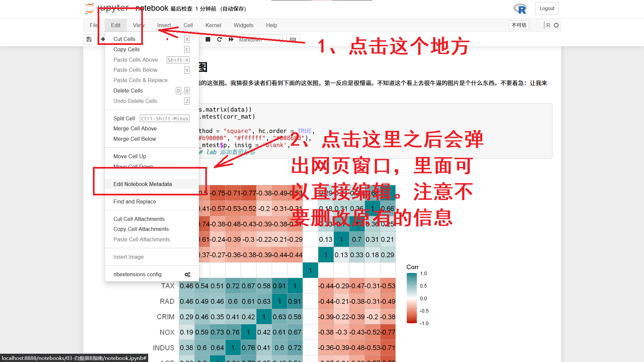Select Edit Notebook Metadata

[x=143, y=184]
